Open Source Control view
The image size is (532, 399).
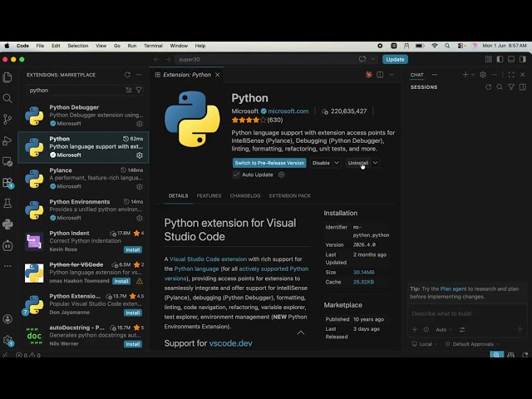(7, 119)
